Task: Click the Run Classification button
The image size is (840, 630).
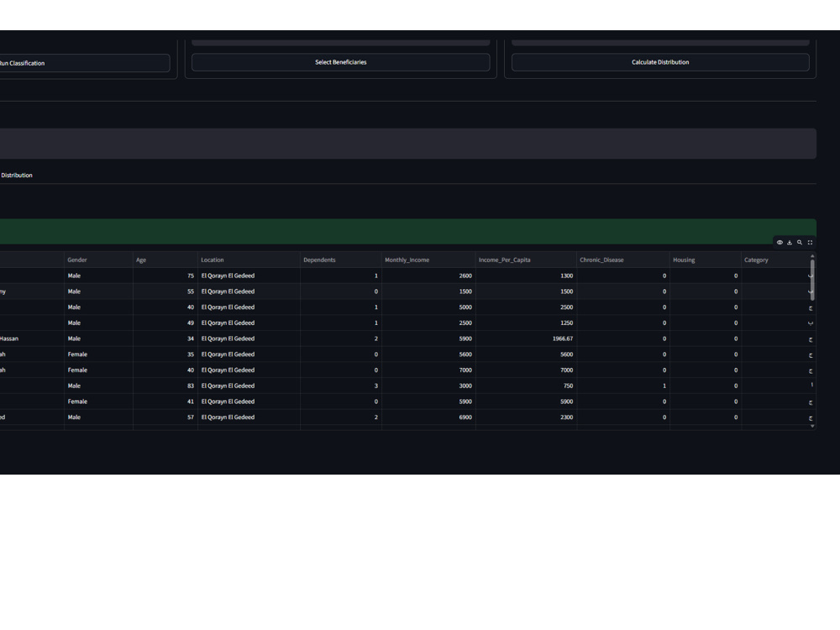Action: pyautogui.click(x=85, y=63)
